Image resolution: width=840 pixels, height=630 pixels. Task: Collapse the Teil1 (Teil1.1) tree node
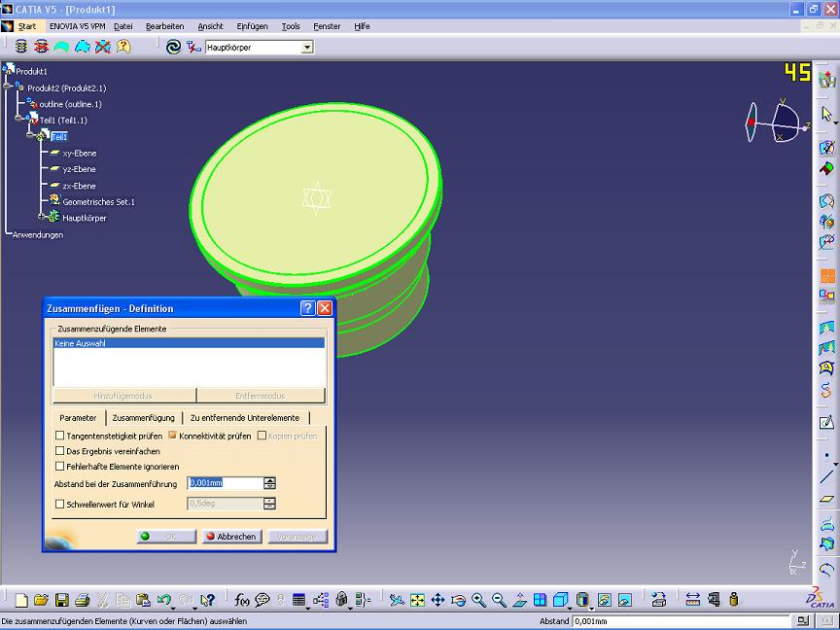18,118
